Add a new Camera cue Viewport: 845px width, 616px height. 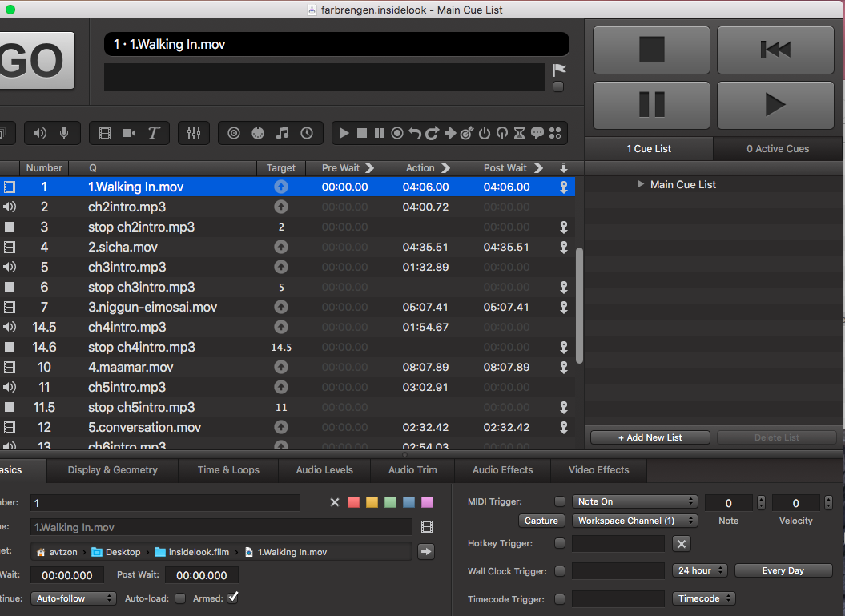coord(129,133)
